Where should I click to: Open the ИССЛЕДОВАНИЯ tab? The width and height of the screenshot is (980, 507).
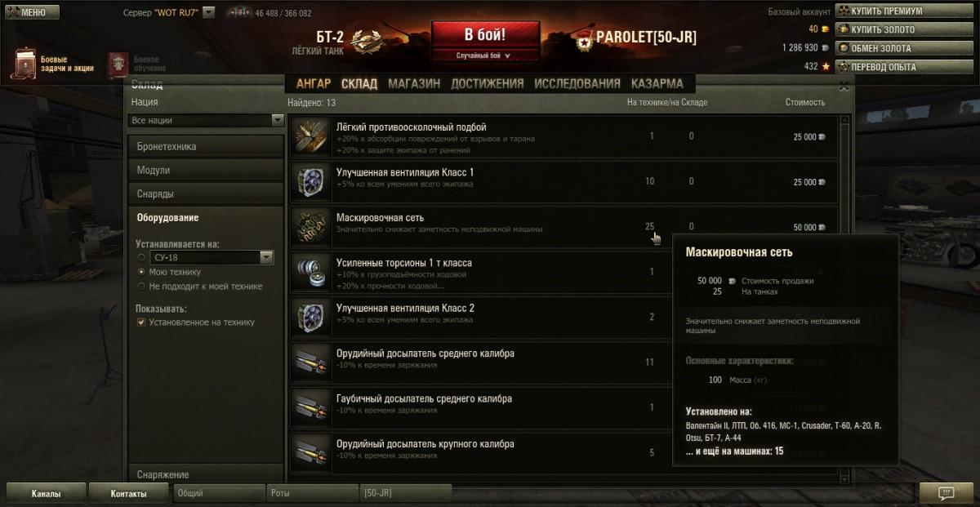pos(577,83)
